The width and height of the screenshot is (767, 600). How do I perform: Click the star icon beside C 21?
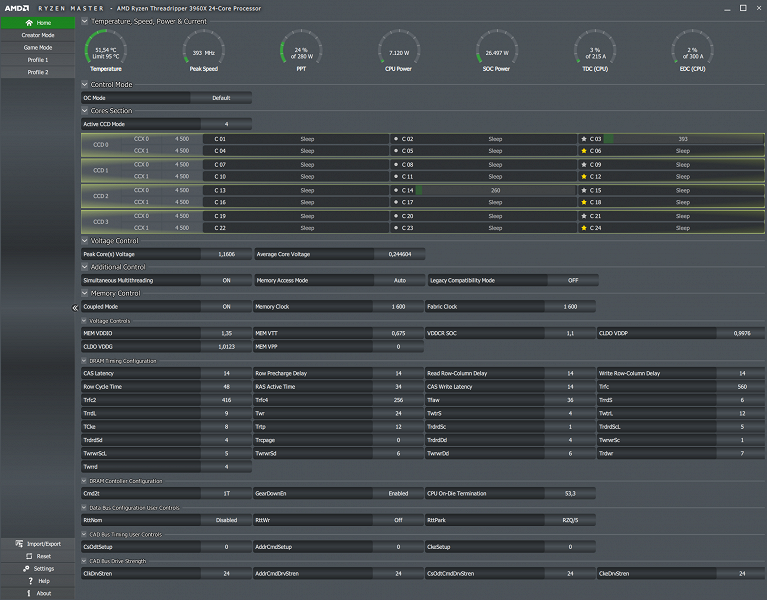coord(584,216)
